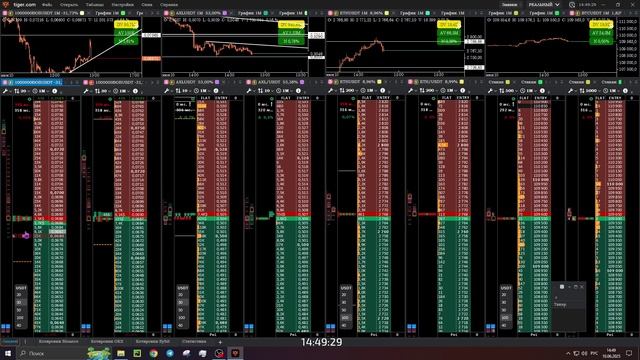The height and width of the screenshot is (360, 640).
Task: Open settings wrench in AXL/USDT 53,38% order book
Action: click(249, 91)
